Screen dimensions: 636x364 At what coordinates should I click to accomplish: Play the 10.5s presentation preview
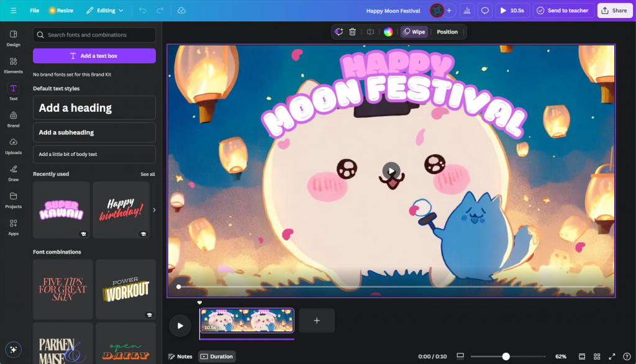click(512, 11)
